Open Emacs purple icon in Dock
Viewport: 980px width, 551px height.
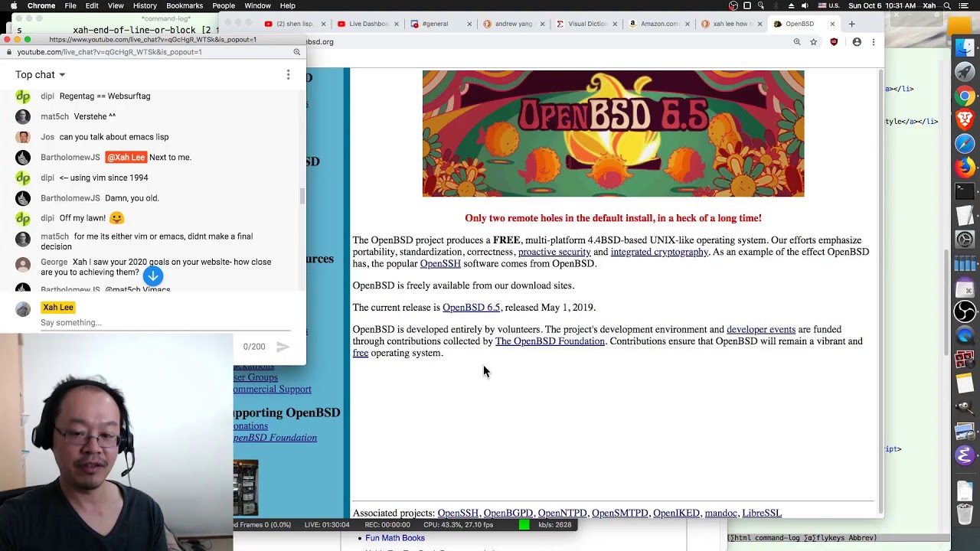pyautogui.click(x=965, y=455)
